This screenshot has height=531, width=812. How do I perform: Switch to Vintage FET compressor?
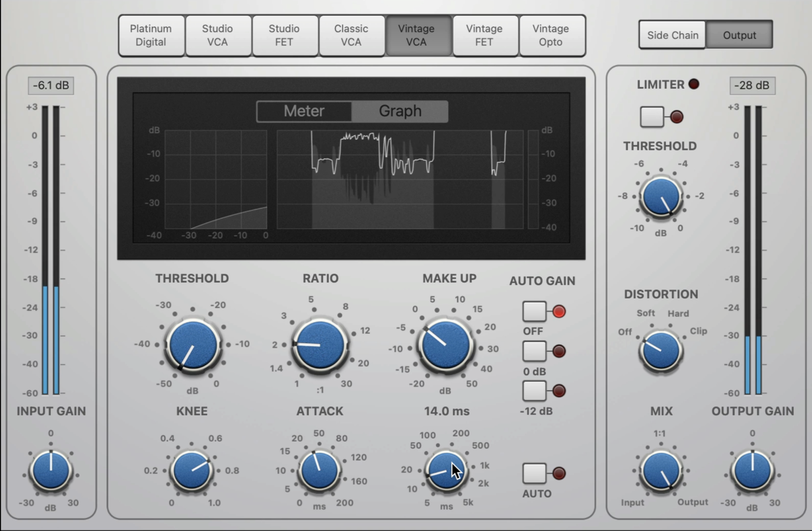(x=485, y=35)
